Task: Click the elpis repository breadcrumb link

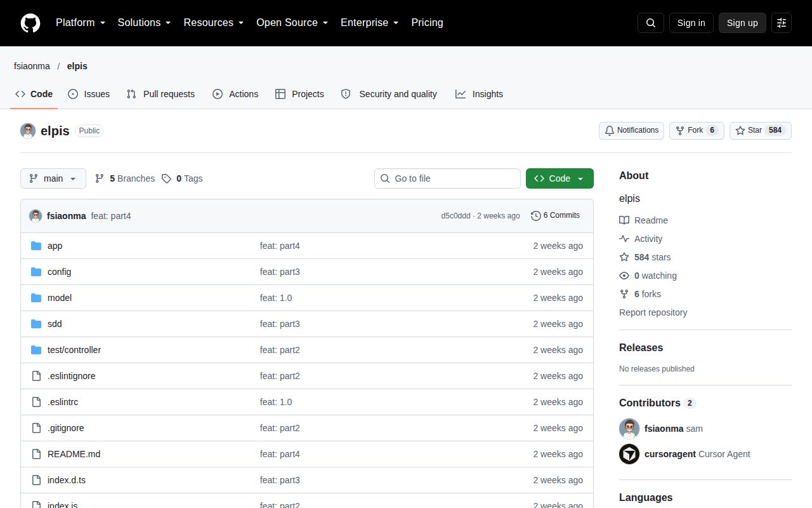Action: (x=77, y=66)
